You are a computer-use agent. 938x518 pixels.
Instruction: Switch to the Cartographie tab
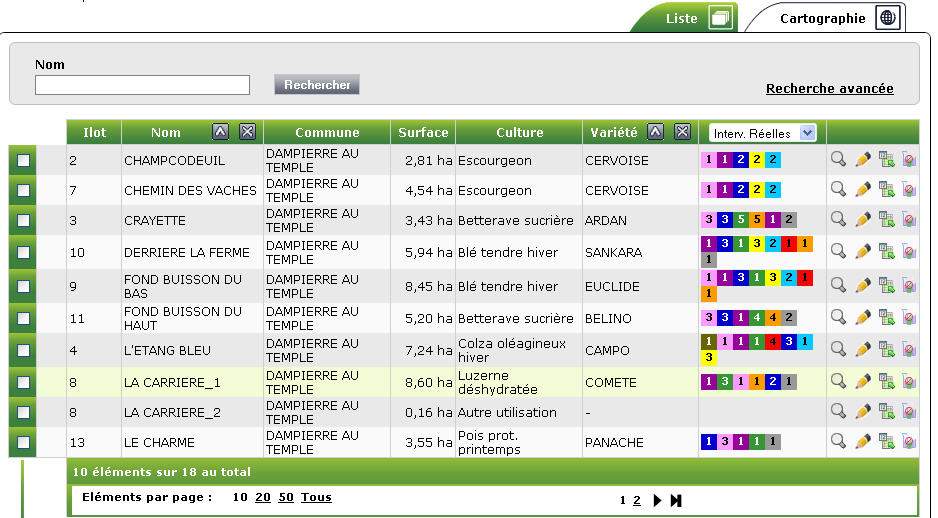pyautogui.click(x=838, y=18)
